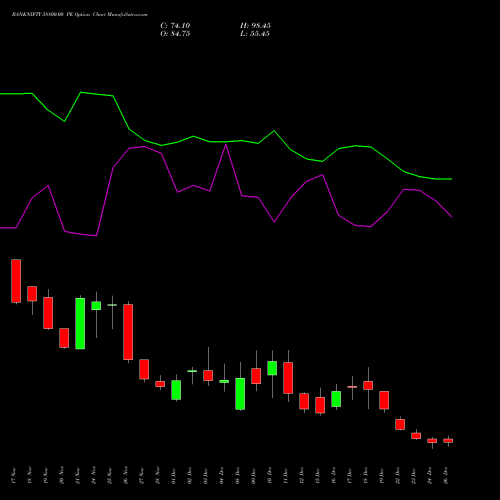
Task: Click the long red candlestick above 26 Nov
Action: click(128, 332)
